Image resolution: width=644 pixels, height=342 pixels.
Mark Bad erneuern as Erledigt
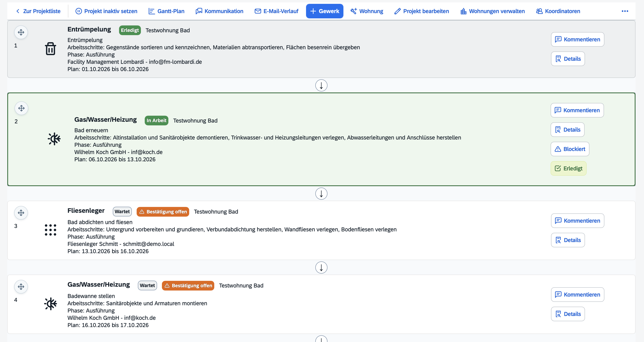[x=568, y=169]
